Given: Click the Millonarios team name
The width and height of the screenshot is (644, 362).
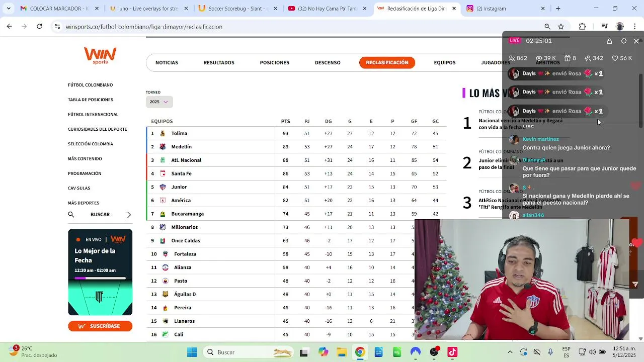Looking at the screenshot, I should click(184, 227).
